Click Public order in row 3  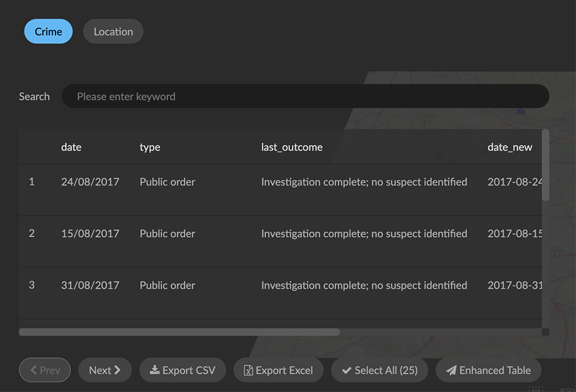tap(167, 285)
